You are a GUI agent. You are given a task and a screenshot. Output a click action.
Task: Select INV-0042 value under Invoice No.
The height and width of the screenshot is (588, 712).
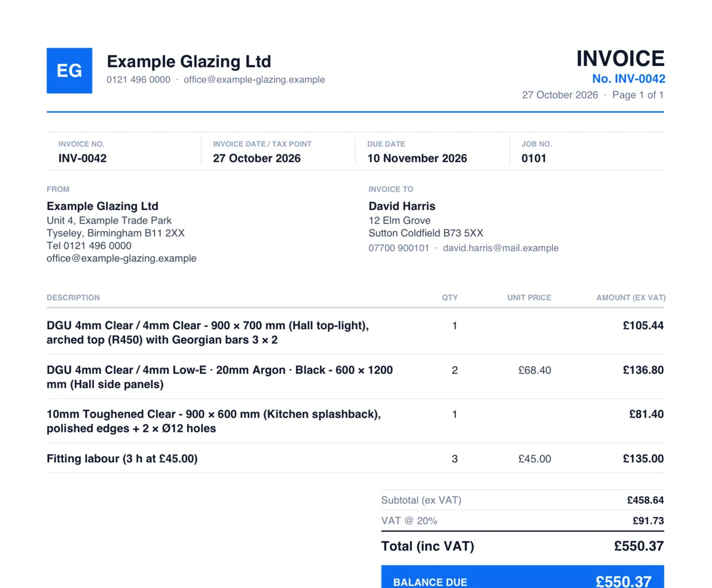pos(82,158)
